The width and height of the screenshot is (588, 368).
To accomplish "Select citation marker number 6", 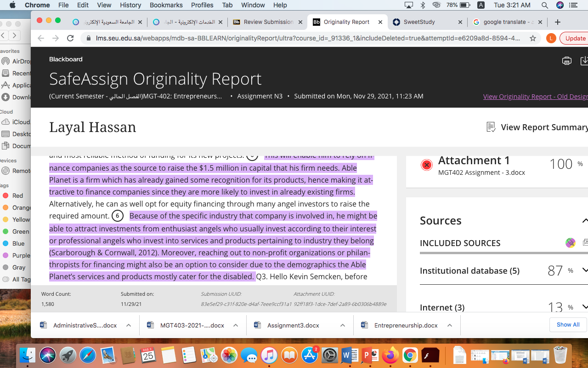I will [118, 216].
